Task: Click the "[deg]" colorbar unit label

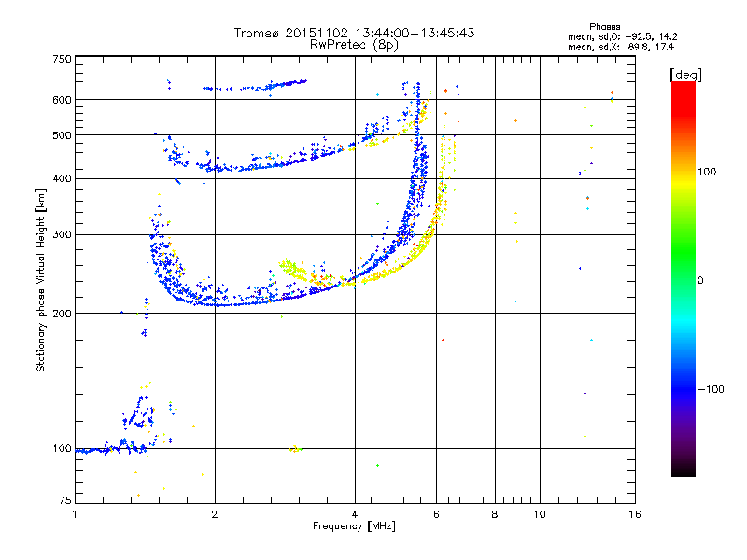Action: (x=685, y=75)
